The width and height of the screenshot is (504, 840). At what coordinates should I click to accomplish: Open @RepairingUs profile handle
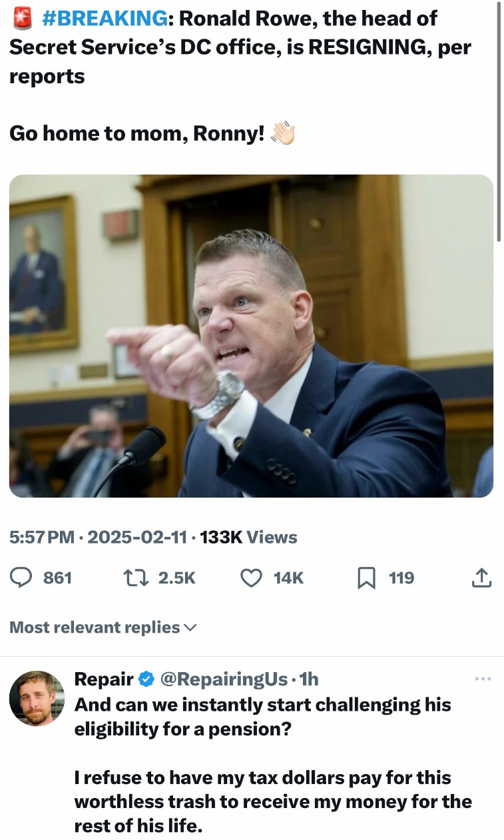click(224, 679)
